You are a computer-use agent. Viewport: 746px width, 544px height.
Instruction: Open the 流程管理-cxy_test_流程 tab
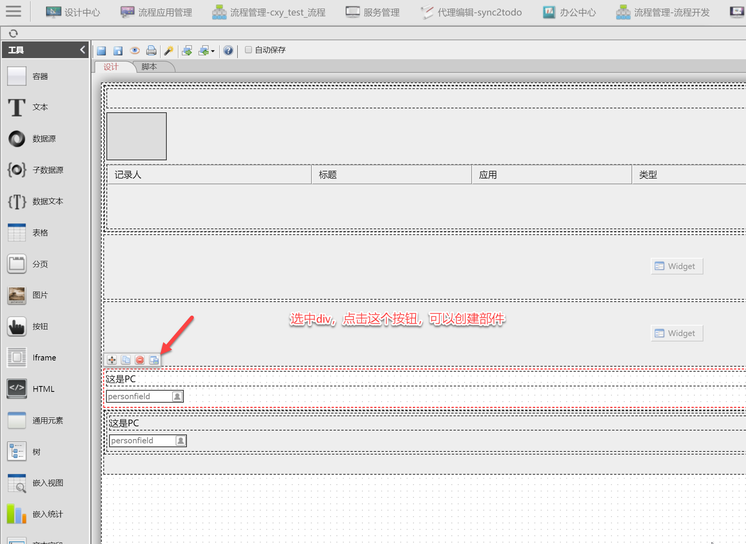(x=269, y=12)
